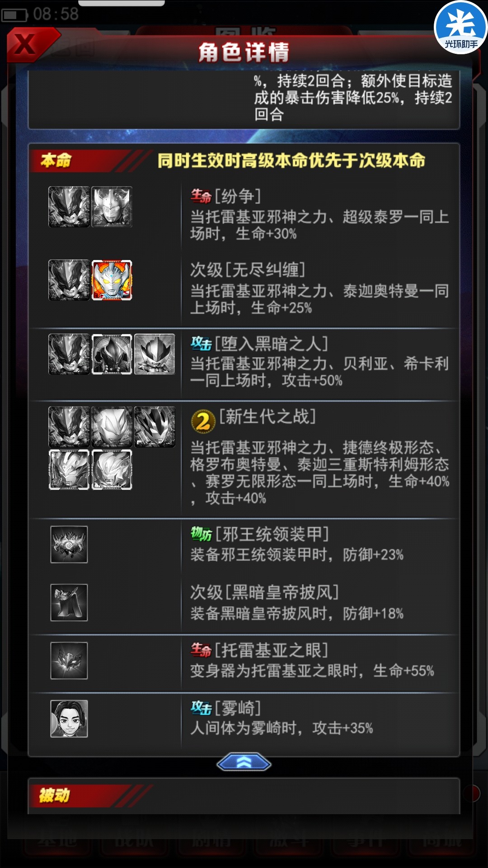Tap the Super Taro portrait in 纷争 row

pos(112,207)
